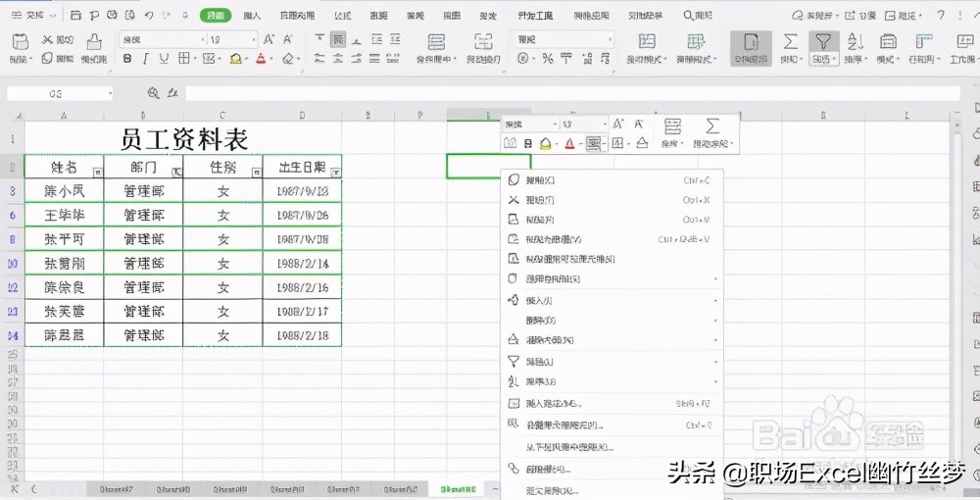980x500 pixels.
Task: Choose Cut (Ctrl+X) in the context menu
Action: coord(612,200)
